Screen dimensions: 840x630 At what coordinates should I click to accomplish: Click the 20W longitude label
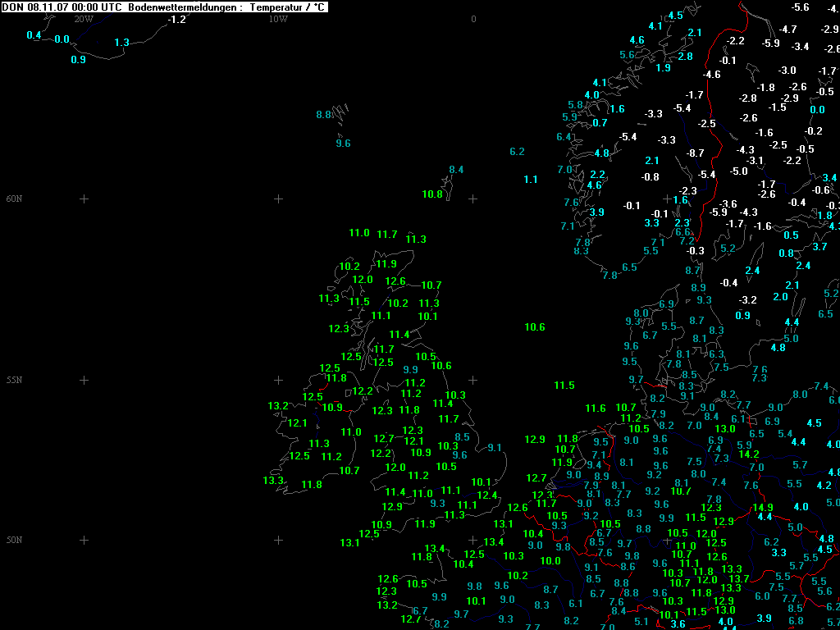point(84,19)
